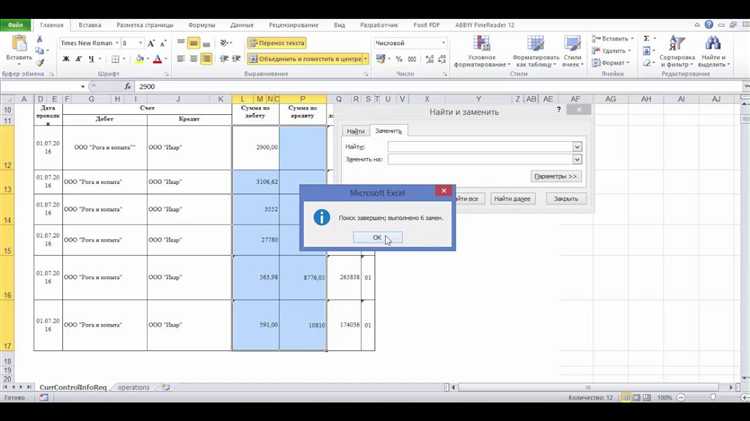
Task: Open Условное форматирование icon
Action: pyautogui.click(x=482, y=44)
